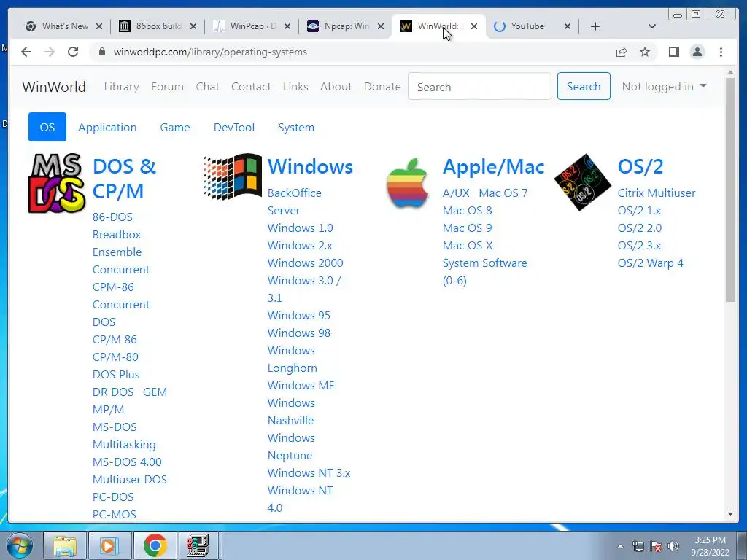Screen dimensions: 747x560
Task: Open the DR DOS link
Action: coord(113,392)
